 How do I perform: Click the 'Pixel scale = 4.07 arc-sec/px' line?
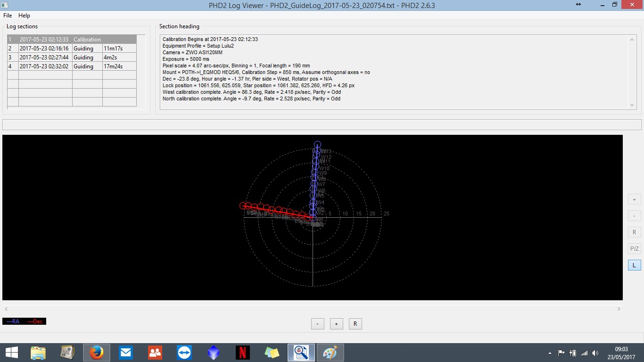point(236,66)
